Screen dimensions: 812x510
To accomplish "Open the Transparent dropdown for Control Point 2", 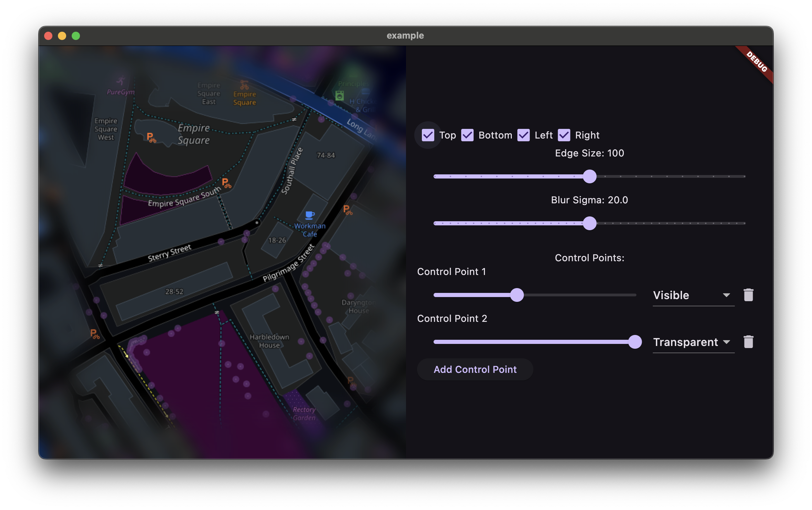I will coord(693,342).
